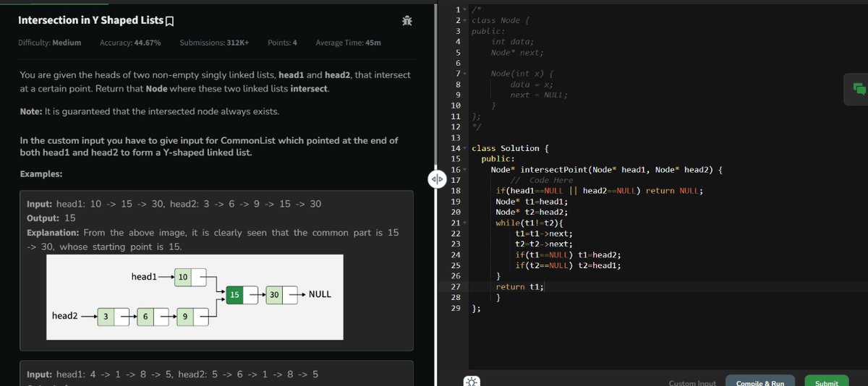Click the 't2=t2->next;' code line
The image size is (868, 386).
pos(544,244)
